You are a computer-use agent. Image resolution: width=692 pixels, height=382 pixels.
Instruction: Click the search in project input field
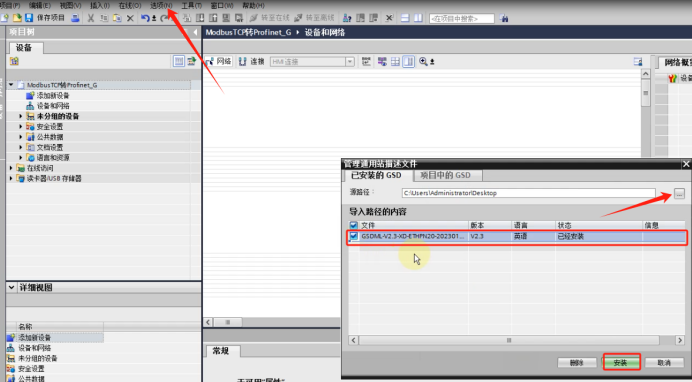(x=462, y=19)
